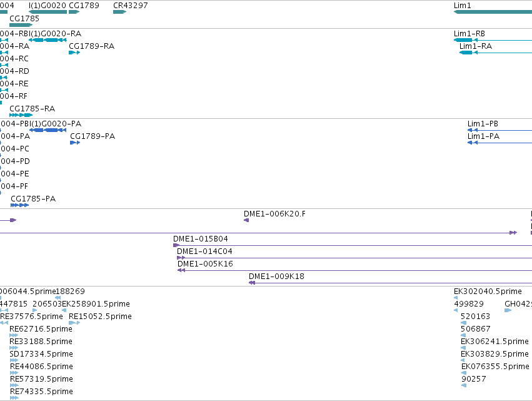Click the 499829 EST label

tap(469, 304)
